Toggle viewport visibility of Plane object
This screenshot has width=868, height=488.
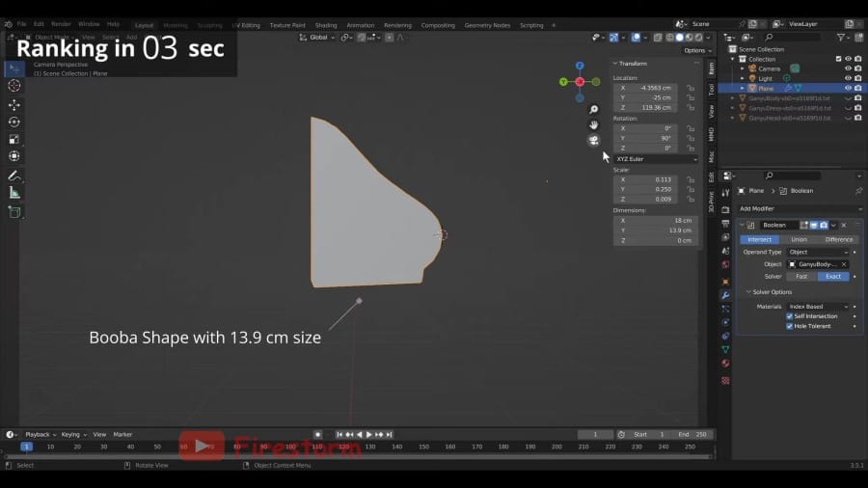(848, 88)
